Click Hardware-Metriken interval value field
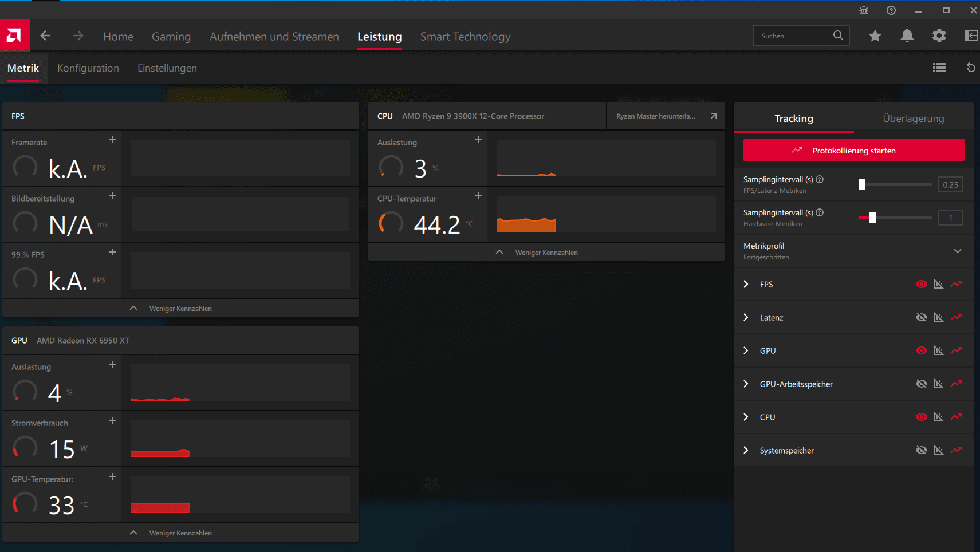 point(950,218)
